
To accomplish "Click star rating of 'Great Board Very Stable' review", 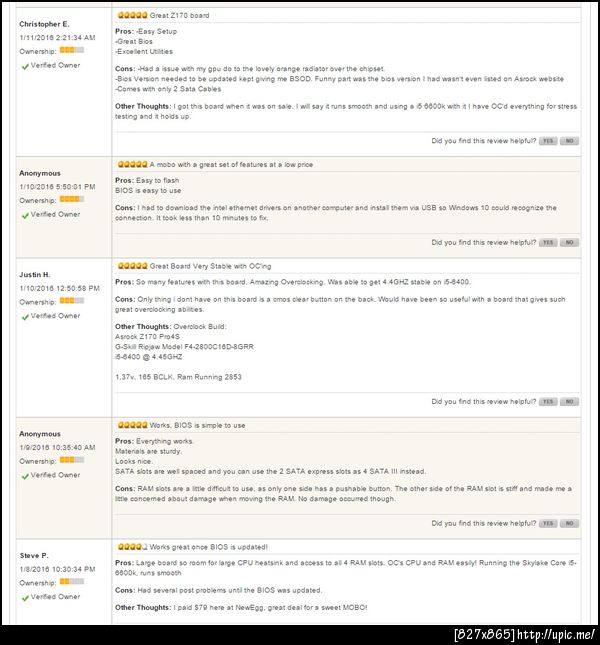I will click(x=131, y=265).
